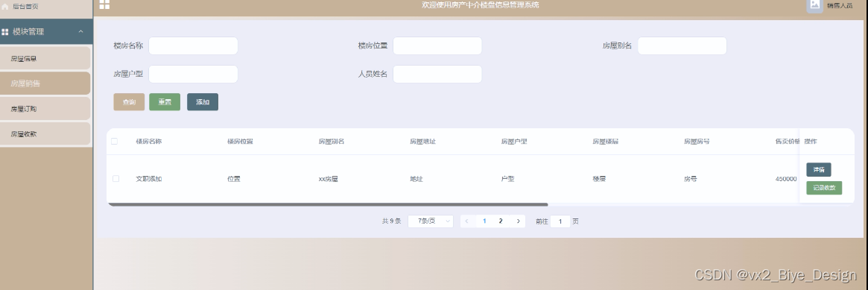This screenshot has width=868, height=290.
Task: Focus the 房屋户型 search field
Action: pyautogui.click(x=193, y=74)
